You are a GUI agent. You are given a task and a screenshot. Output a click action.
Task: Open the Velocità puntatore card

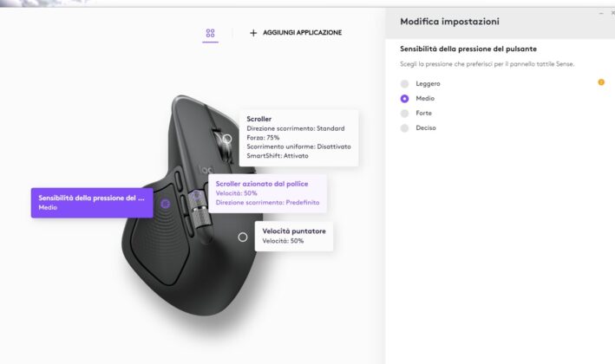click(294, 237)
